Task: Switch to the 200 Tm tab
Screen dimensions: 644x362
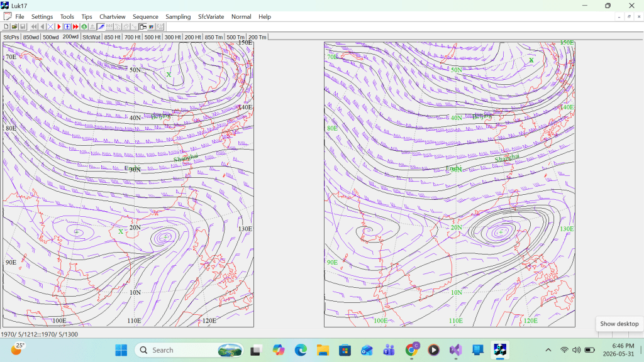Action: coord(257,37)
